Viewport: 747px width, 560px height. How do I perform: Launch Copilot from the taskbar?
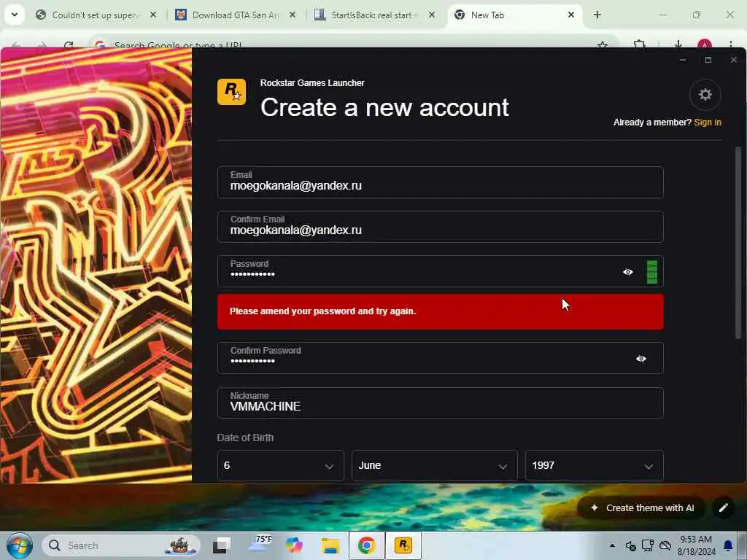[294, 545]
